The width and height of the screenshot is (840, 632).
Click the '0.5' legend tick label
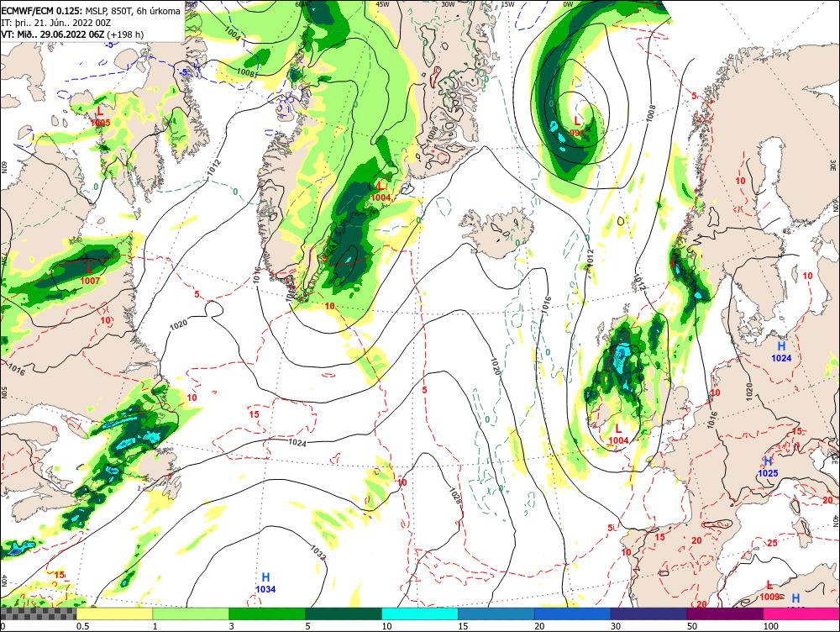point(82,626)
